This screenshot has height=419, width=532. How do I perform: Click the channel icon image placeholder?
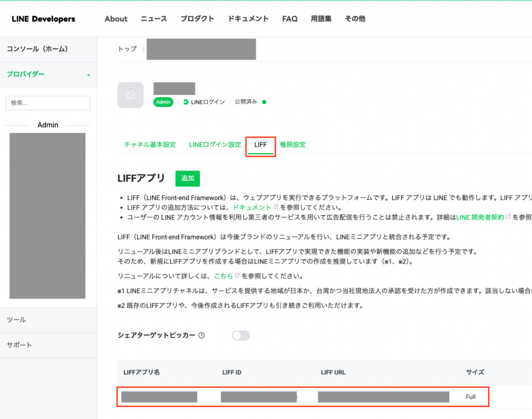click(130, 95)
